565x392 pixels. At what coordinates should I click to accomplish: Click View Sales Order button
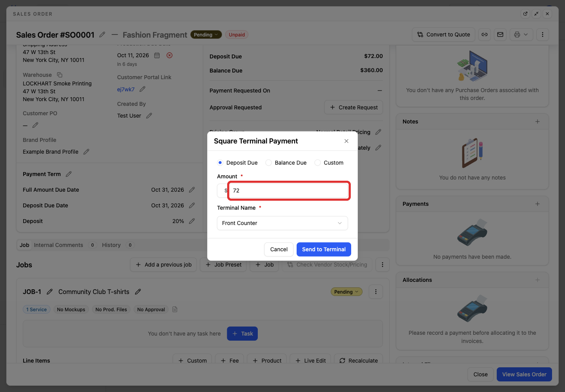point(524,374)
